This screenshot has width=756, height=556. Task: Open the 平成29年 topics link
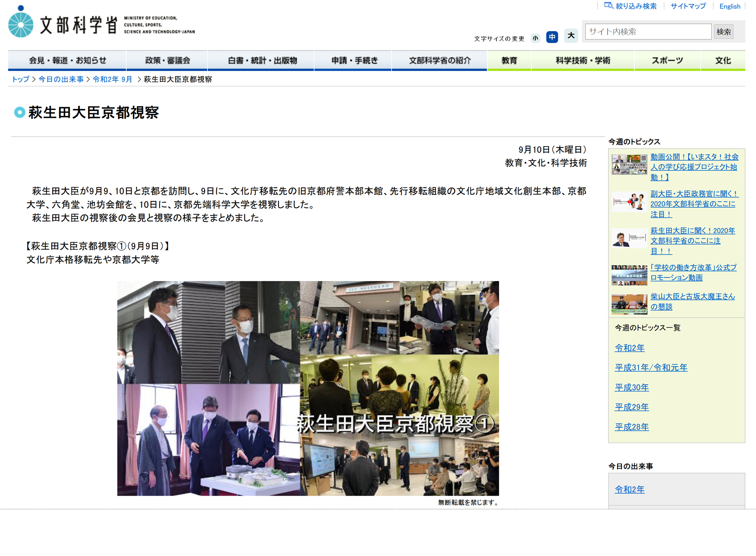click(x=631, y=407)
